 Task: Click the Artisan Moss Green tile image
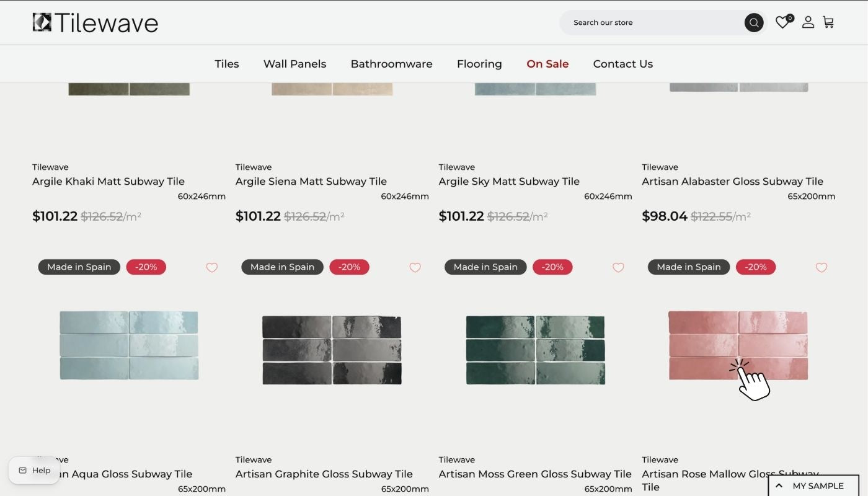coord(535,350)
